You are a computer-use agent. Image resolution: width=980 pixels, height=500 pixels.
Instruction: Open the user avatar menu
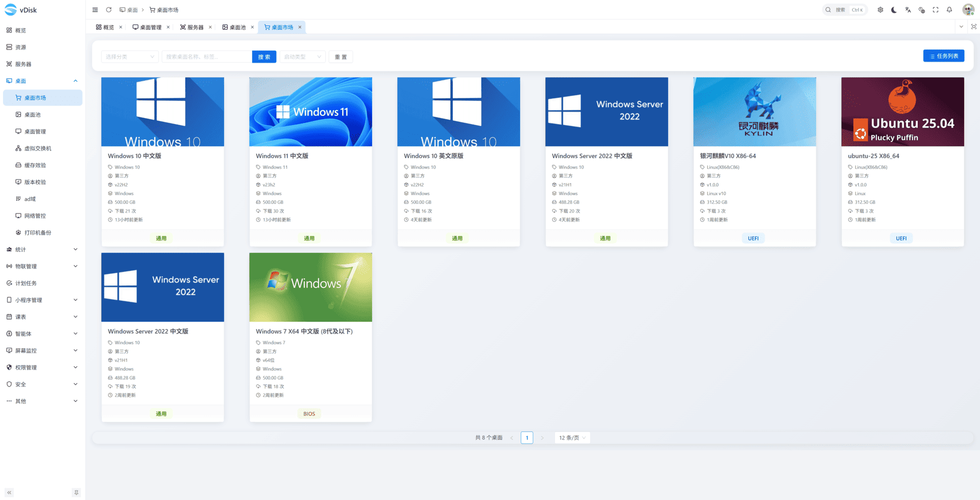point(968,10)
